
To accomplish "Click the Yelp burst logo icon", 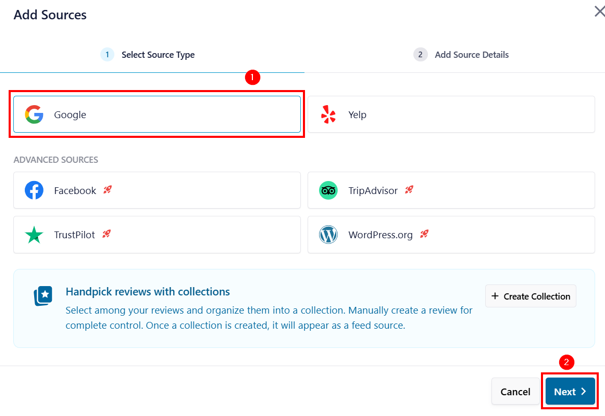I will [328, 114].
